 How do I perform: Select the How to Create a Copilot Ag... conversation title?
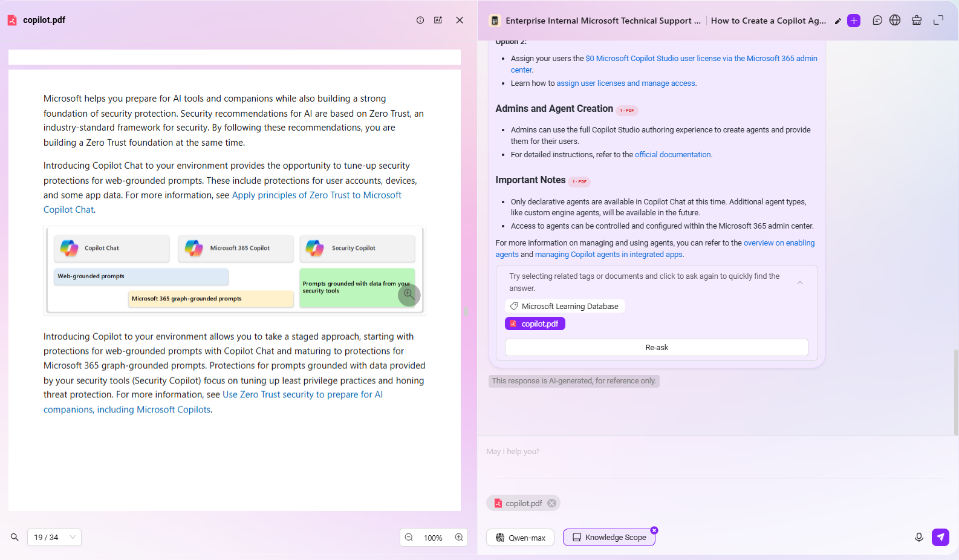[768, 21]
